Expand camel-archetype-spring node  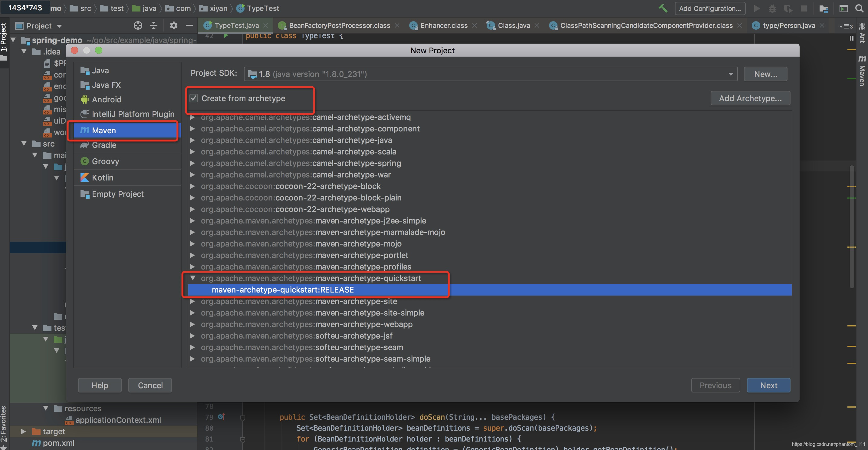tap(192, 163)
